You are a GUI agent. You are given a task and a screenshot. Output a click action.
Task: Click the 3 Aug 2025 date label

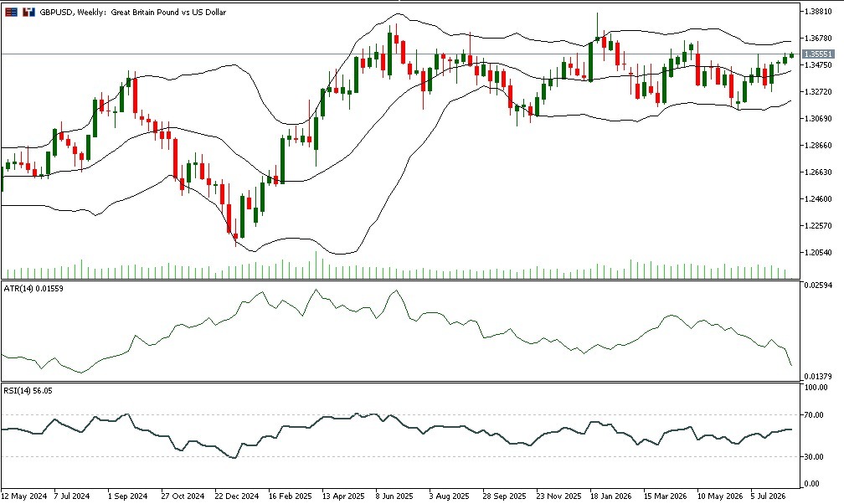(x=449, y=496)
